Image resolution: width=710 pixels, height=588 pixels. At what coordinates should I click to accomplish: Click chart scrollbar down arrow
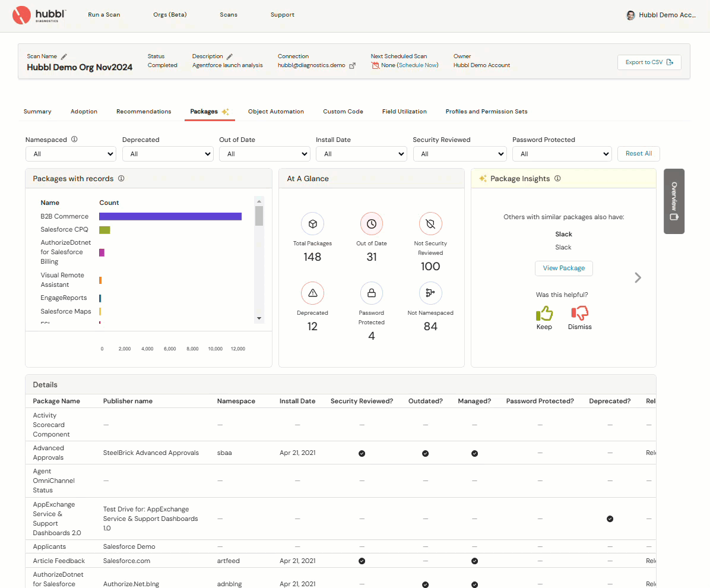click(x=259, y=318)
